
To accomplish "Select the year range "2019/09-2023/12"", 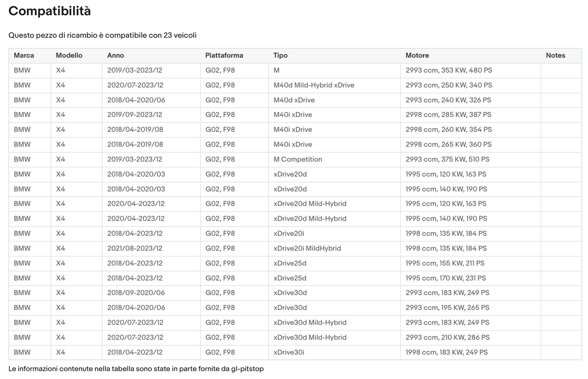I will click(x=135, y=115).
